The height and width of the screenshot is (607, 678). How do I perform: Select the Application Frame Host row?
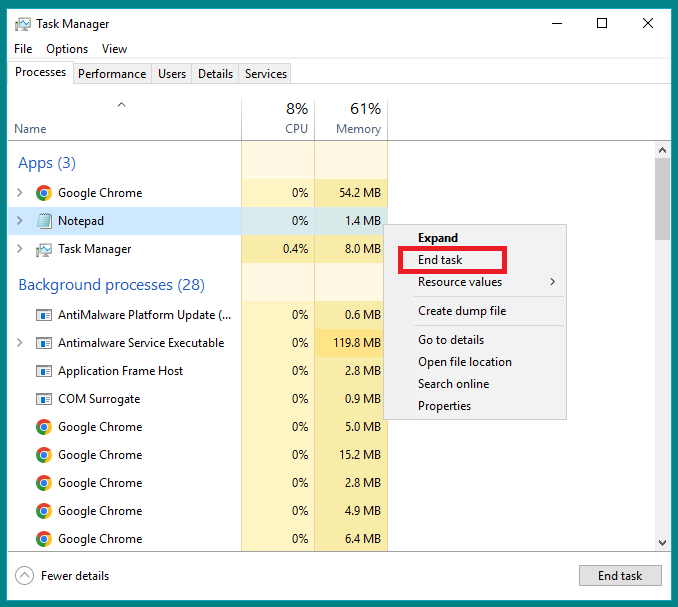198,371
